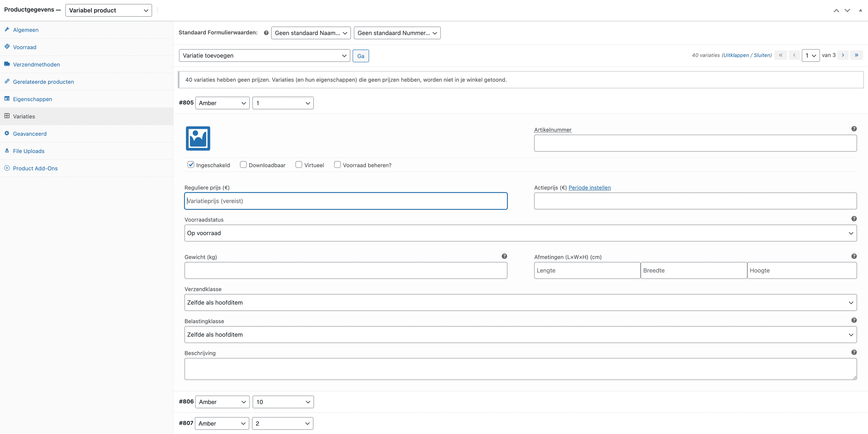
Task: Open the Product Add-Ons tab
Action: point(87,168)
